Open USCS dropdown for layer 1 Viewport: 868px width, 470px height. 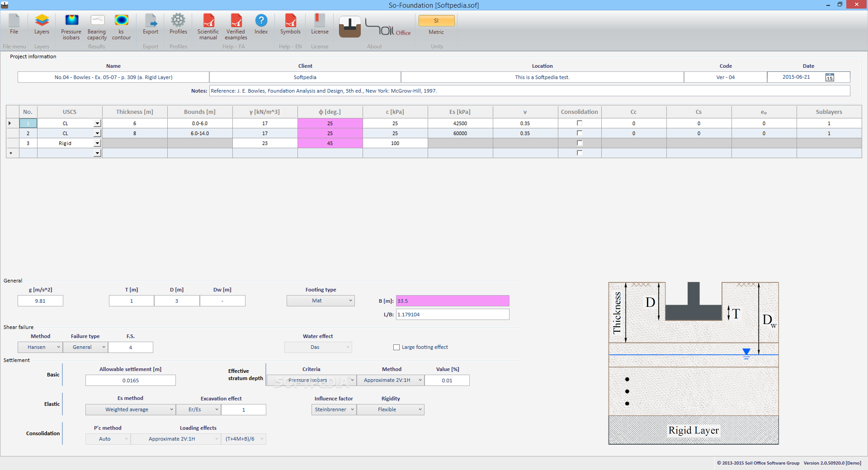pyautogui.click(x=97, y=123)
